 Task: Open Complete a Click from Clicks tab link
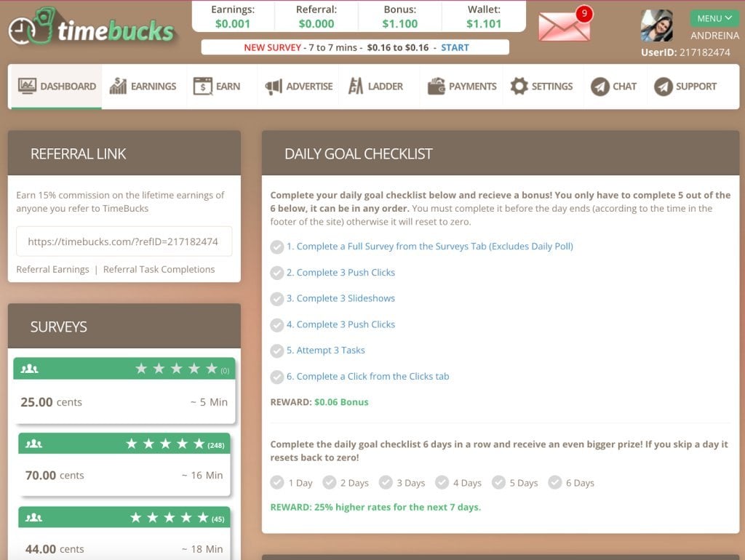pyautogui.click(x=367, y=376)
